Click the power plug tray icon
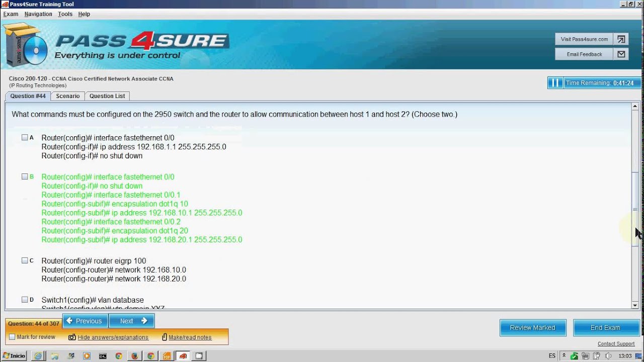The image size is (644, 362). pyautogui.click(x=597, y=356)
